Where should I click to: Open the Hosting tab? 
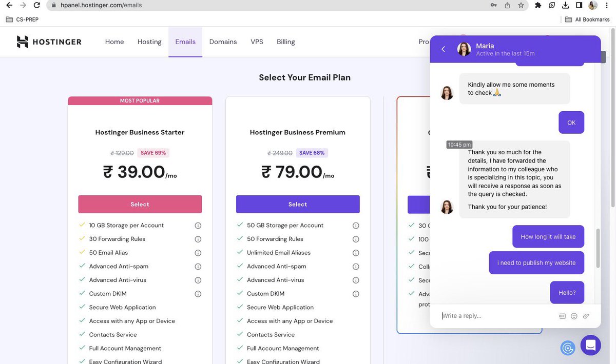tap(149, 42)
